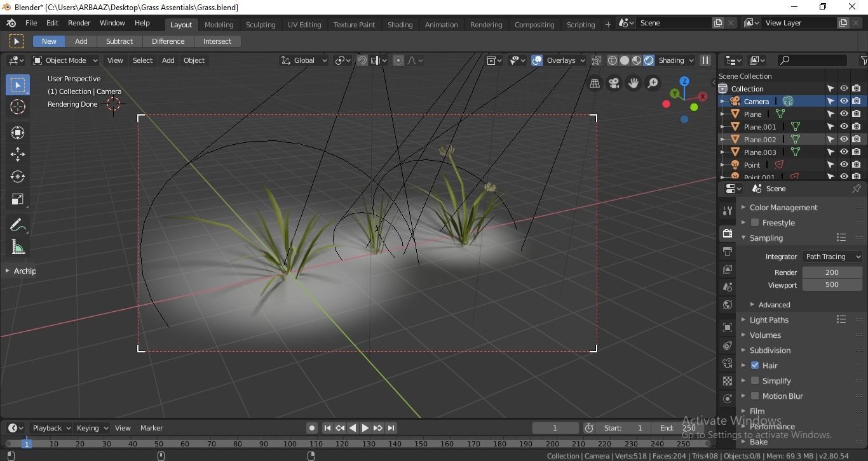Open the Object properties tab
The image size is (868, 461).
(728, 328)
